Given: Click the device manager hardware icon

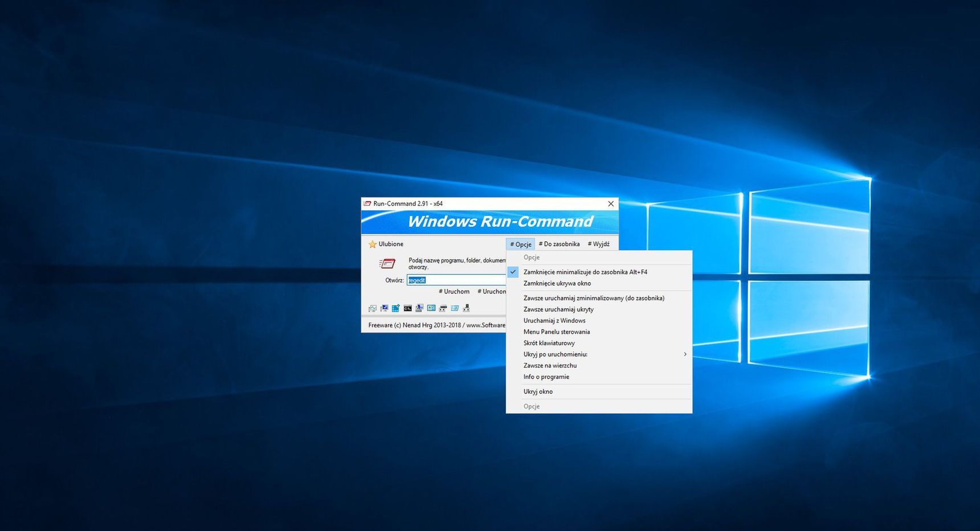Looking at the screenshot, I should [x=443, y=308].
